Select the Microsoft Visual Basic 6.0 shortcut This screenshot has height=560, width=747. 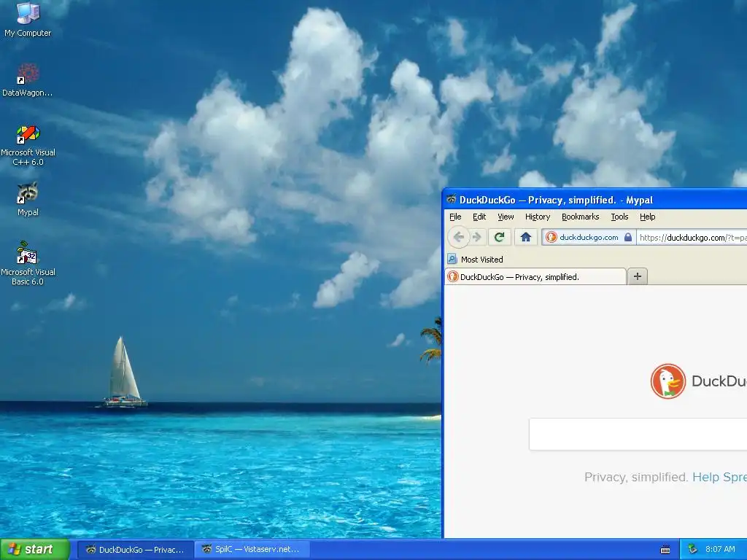click(x=28, y=263)
